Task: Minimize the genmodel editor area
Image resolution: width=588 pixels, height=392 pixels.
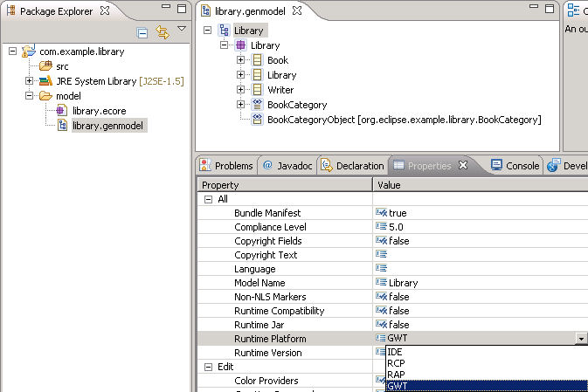Action: click(534, 6)
